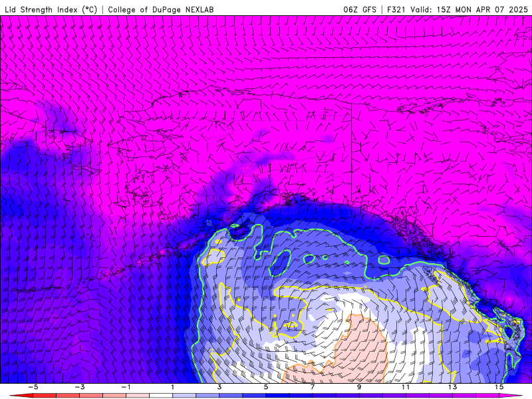This screenshot has height=399, width=532.
Task: Click the white swatch in the colorbar
Action: coord(161,396)
